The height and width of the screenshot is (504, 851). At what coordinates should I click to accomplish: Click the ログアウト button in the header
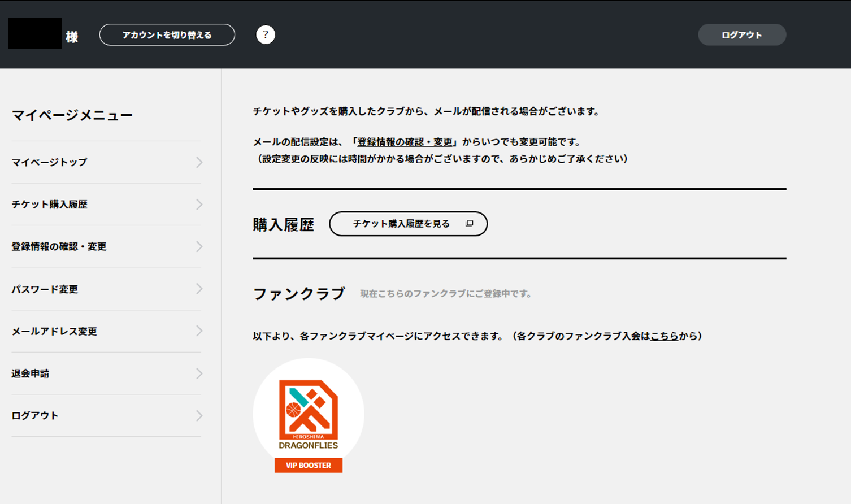(x=742, y=35)
